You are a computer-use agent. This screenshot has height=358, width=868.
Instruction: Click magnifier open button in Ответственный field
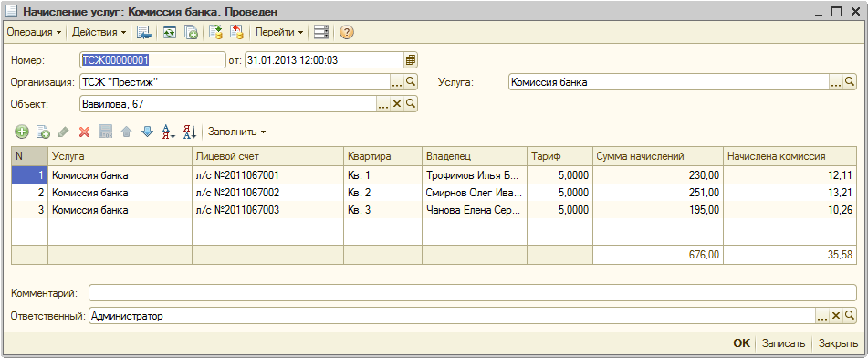click(x=849, y=315)
